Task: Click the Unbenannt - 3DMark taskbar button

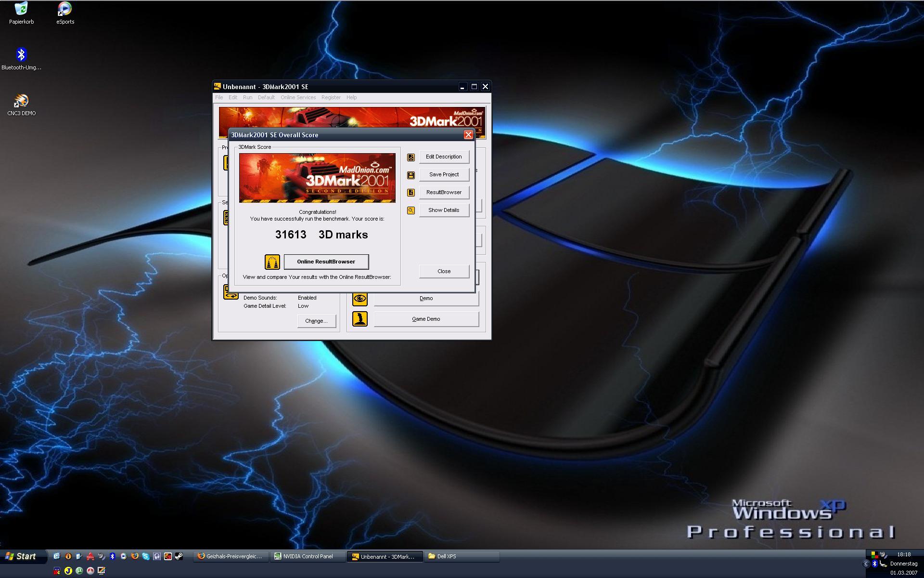Action: coord(385,556)
